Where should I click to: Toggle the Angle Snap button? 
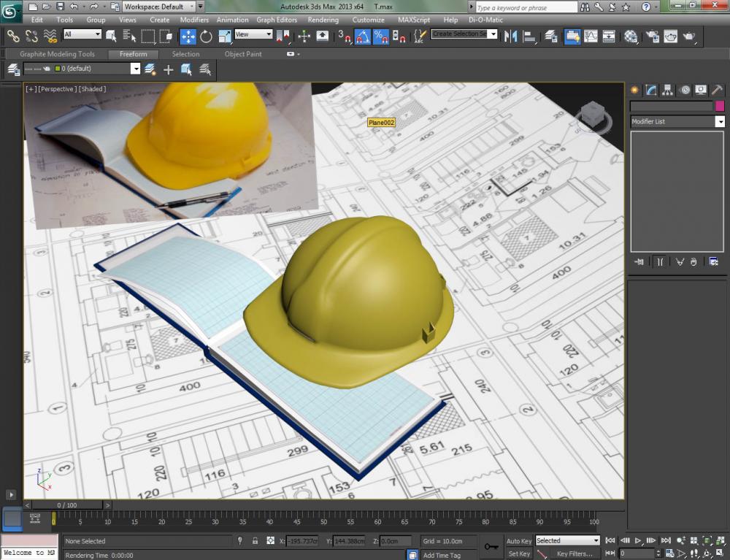pos(363,36)
